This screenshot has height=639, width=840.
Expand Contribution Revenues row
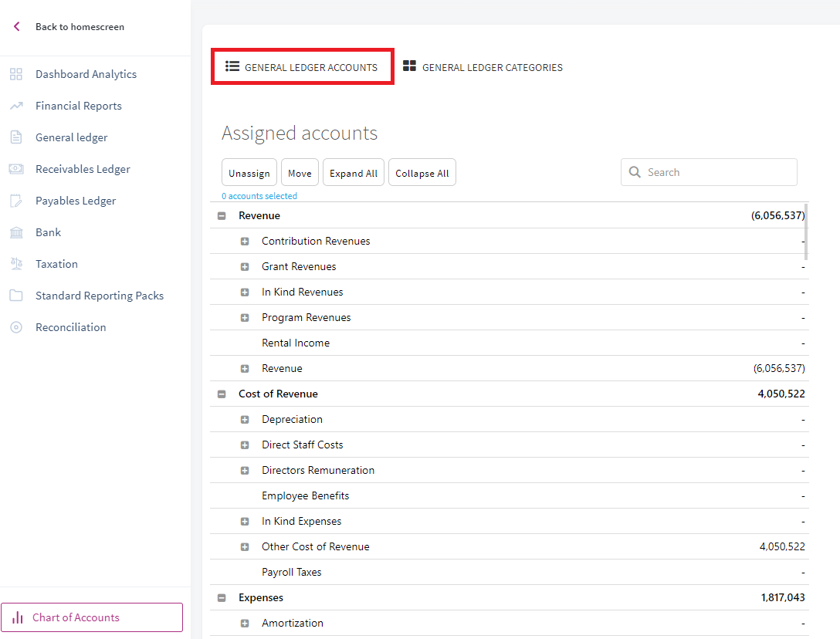(x=245, y=242)
